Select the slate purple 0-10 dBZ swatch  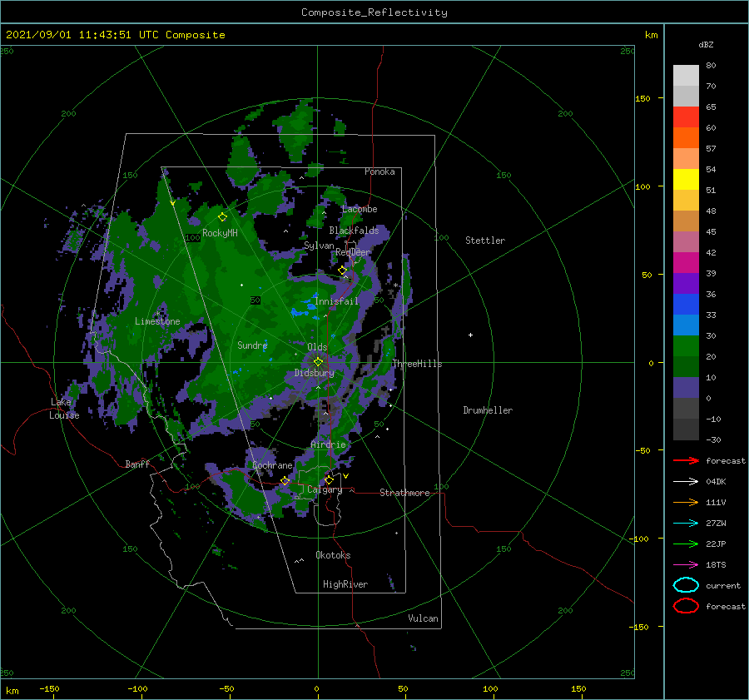686,388
